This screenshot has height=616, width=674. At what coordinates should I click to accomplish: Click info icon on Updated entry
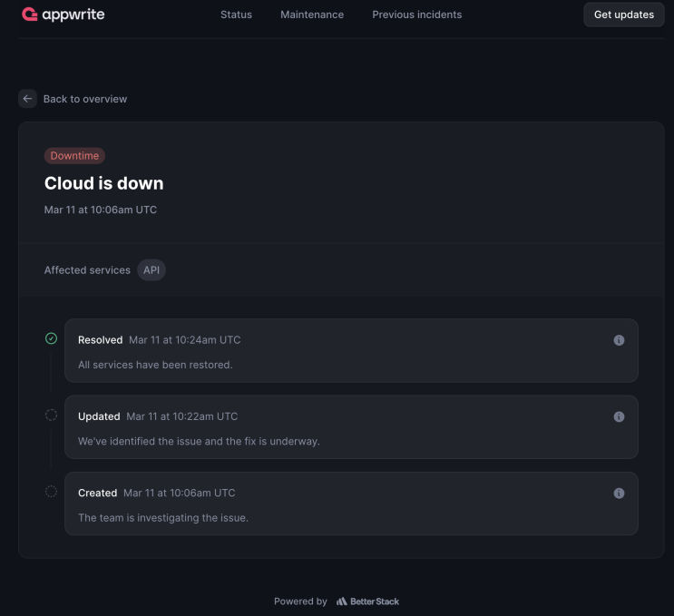coord(619,416)
